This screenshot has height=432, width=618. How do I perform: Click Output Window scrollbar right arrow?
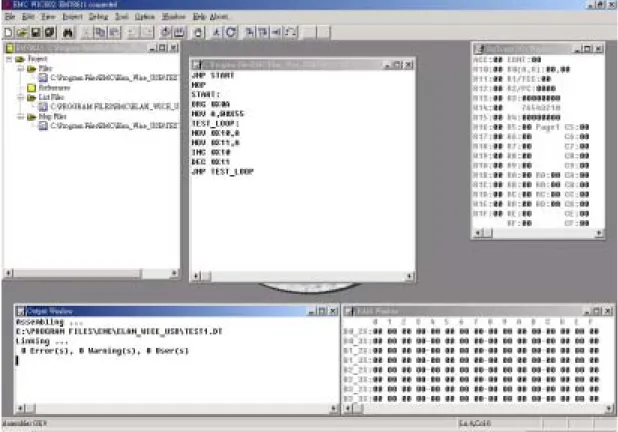point(334,409)
